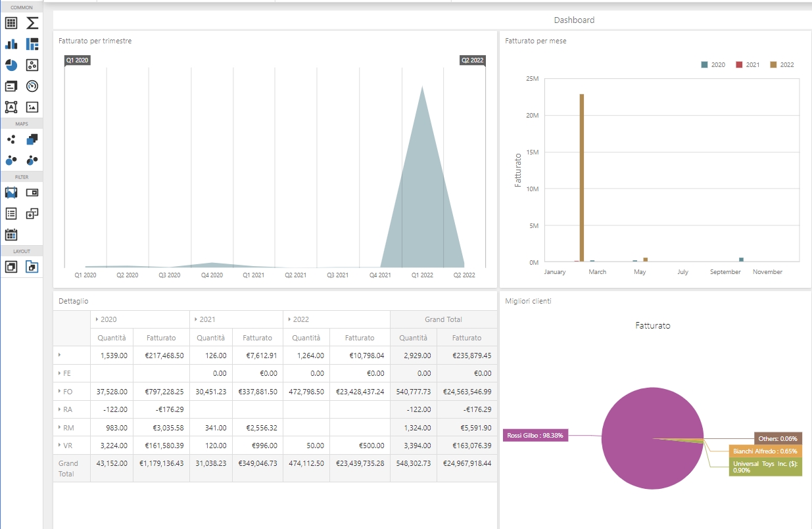Click the €23,428,437.24 cell
812x529 pixels.
(x=360, y=392)
